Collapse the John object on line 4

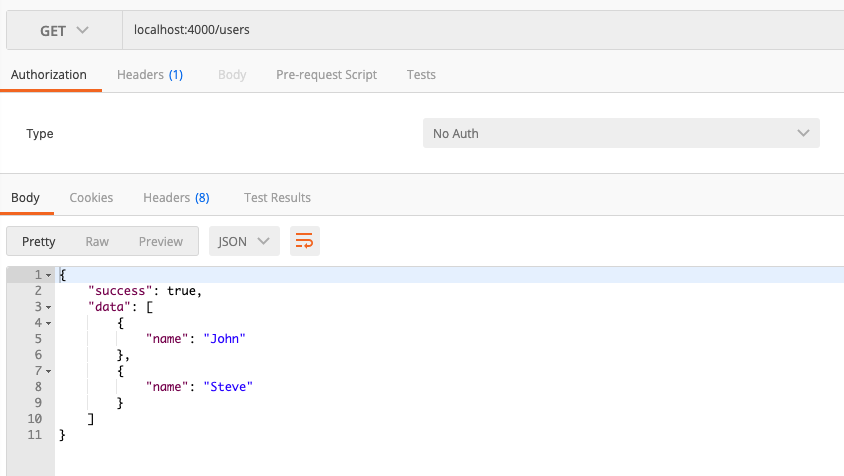(x=48, y=323)
